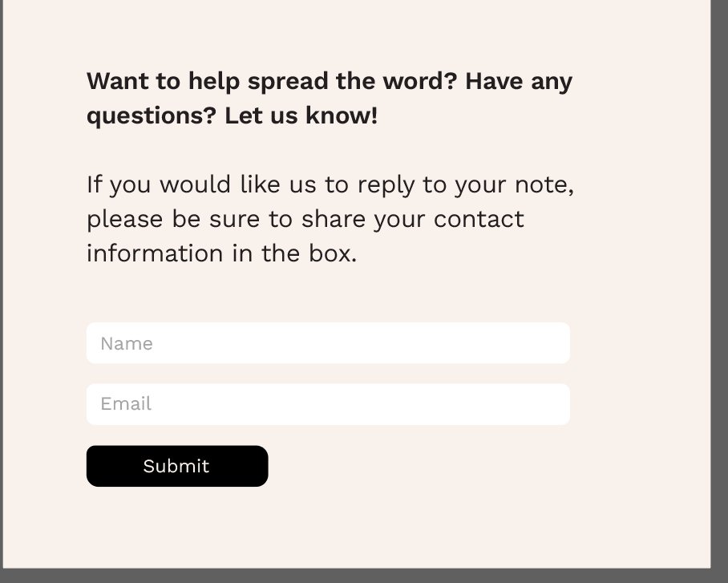728x583 pixels.
Task: Click the "Let us know!" heading text
Action: coord(301,116)
